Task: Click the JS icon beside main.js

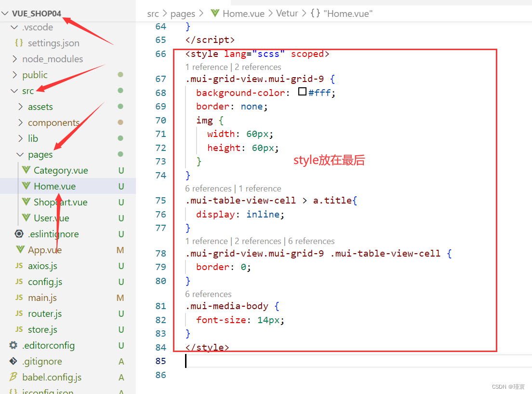Action: click(x=19, y=298)
